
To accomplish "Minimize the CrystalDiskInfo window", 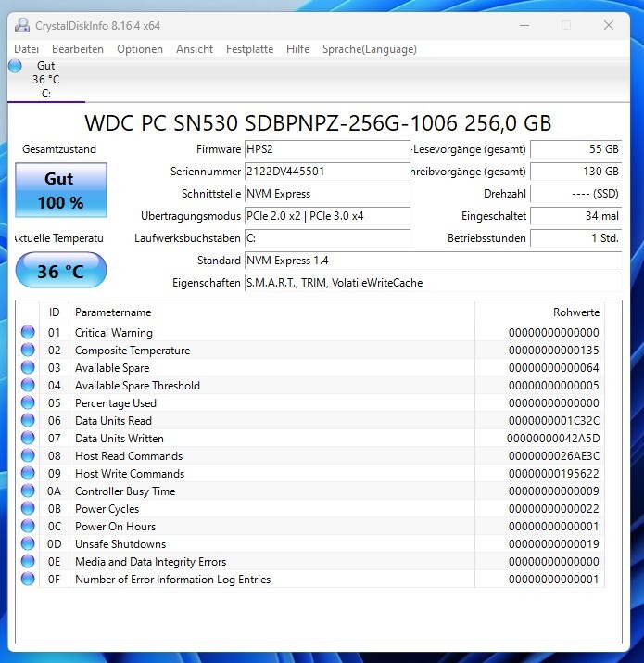I will pos(524,25).
